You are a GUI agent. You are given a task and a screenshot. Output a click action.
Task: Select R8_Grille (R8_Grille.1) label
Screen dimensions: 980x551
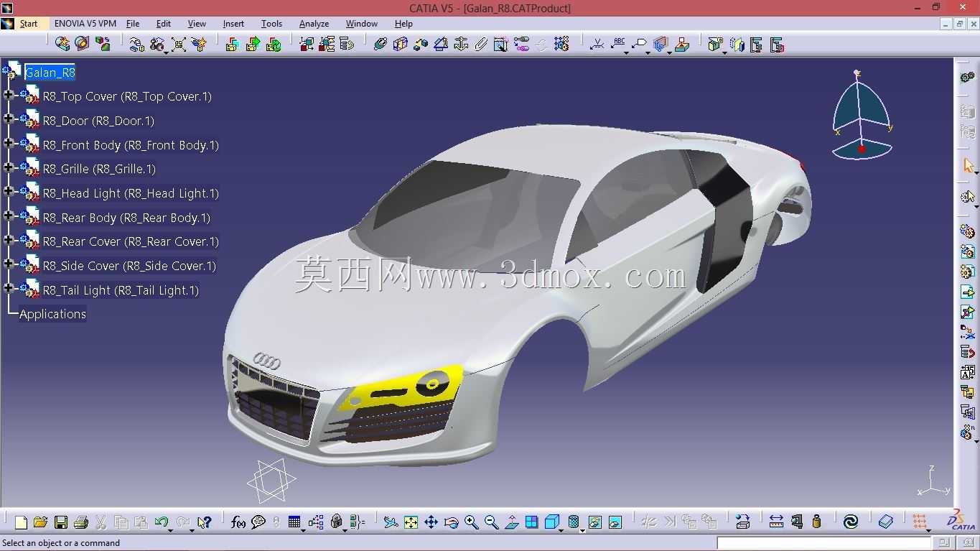99,169
